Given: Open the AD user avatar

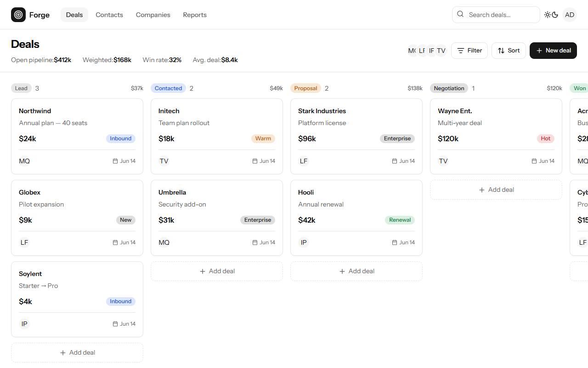Looking at the screenshot, I should 570,15.
